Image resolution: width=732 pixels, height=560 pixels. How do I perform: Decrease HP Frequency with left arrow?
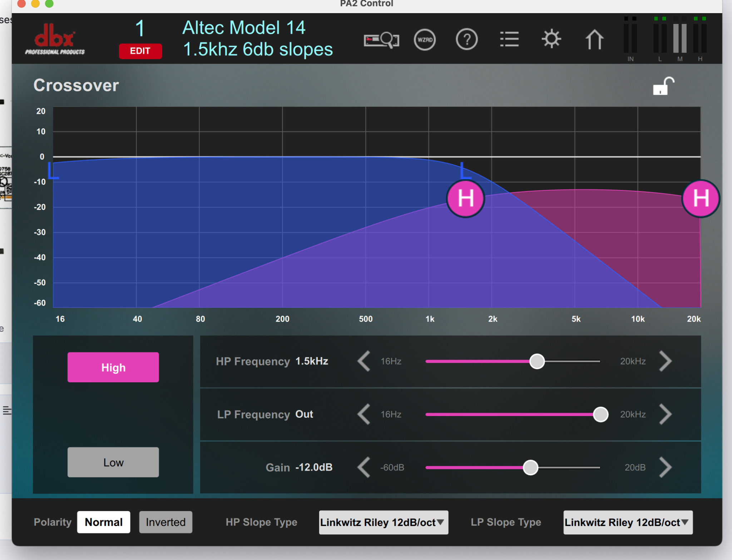[364, 361]
